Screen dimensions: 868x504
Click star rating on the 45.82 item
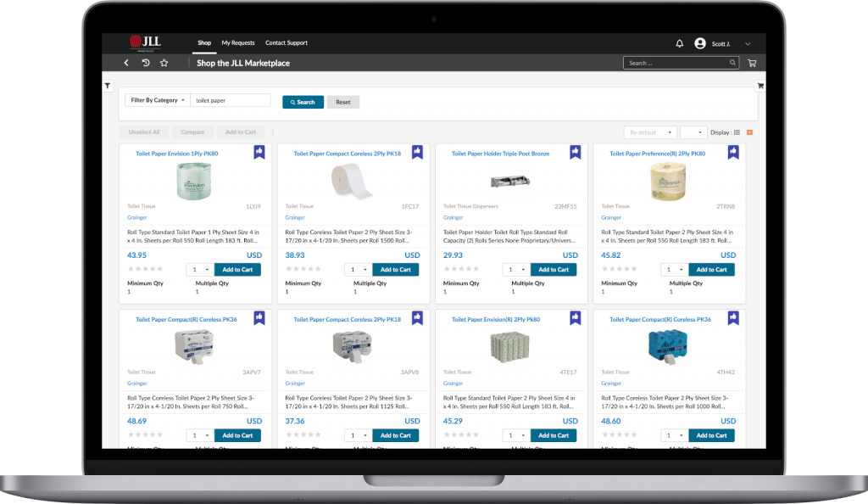[x=620, y=269]
